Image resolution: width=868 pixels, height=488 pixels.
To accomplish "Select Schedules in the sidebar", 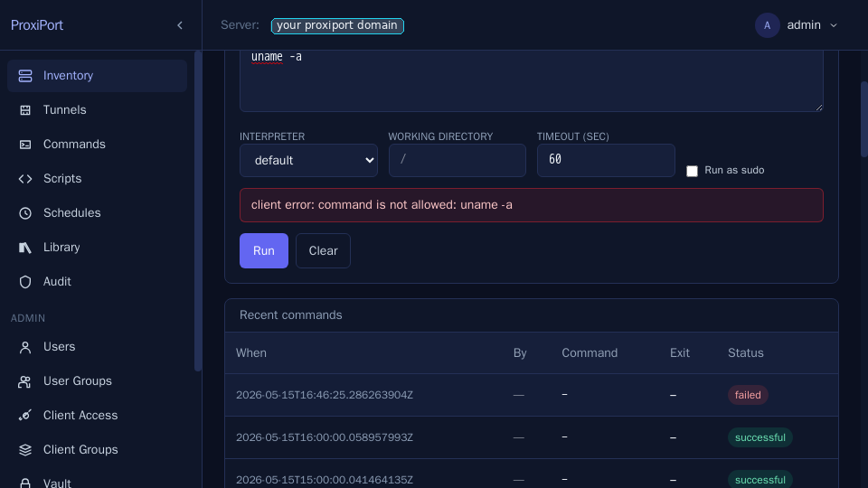I will click(x=97, y=213).
